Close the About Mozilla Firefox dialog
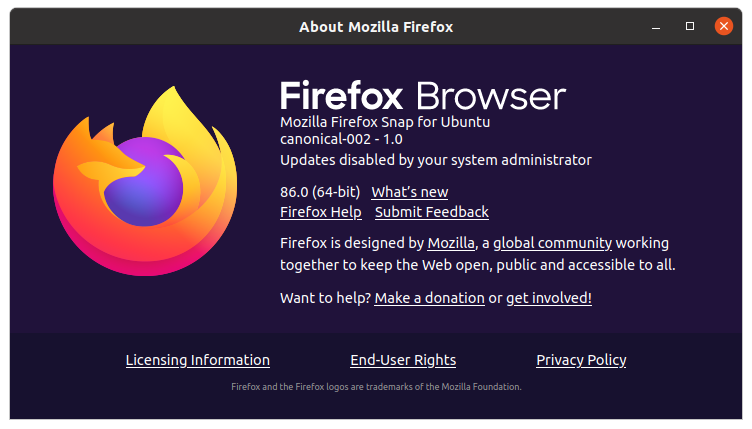 [721, 26]
